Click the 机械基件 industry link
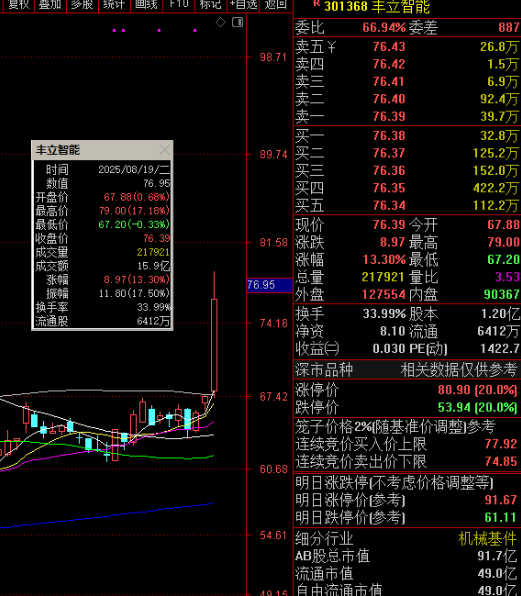Image resolution: width=521 pixels, height=596 pixels. point(488,539)
